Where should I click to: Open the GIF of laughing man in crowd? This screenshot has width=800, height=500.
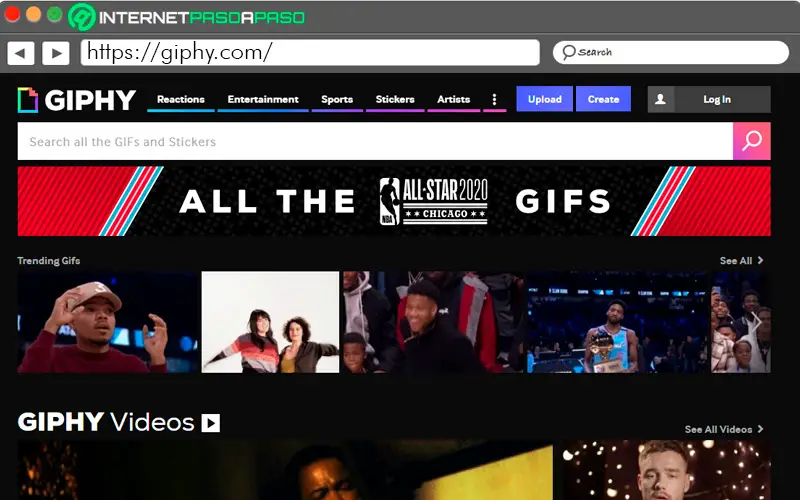(x=433, y=322)
